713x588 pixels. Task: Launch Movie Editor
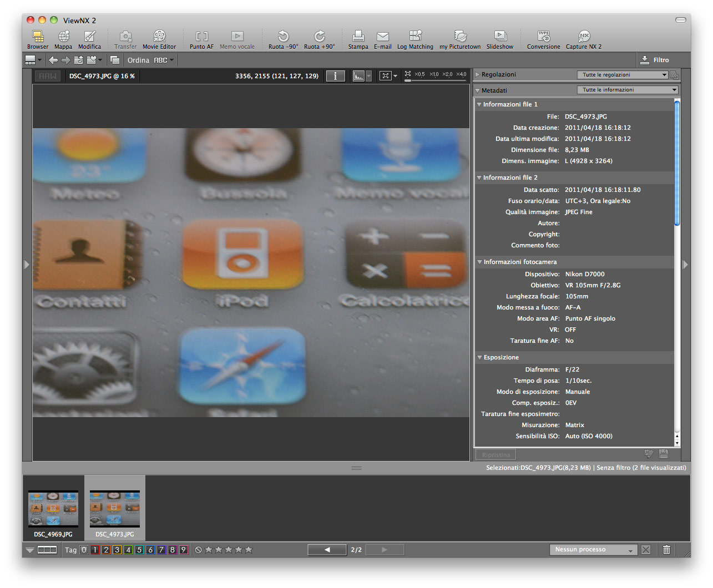[159, 40]
